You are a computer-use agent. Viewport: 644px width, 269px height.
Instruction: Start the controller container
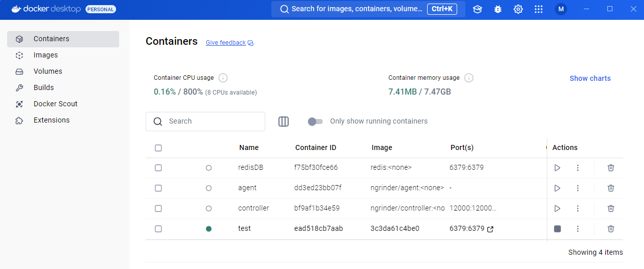tap(557, 208)
